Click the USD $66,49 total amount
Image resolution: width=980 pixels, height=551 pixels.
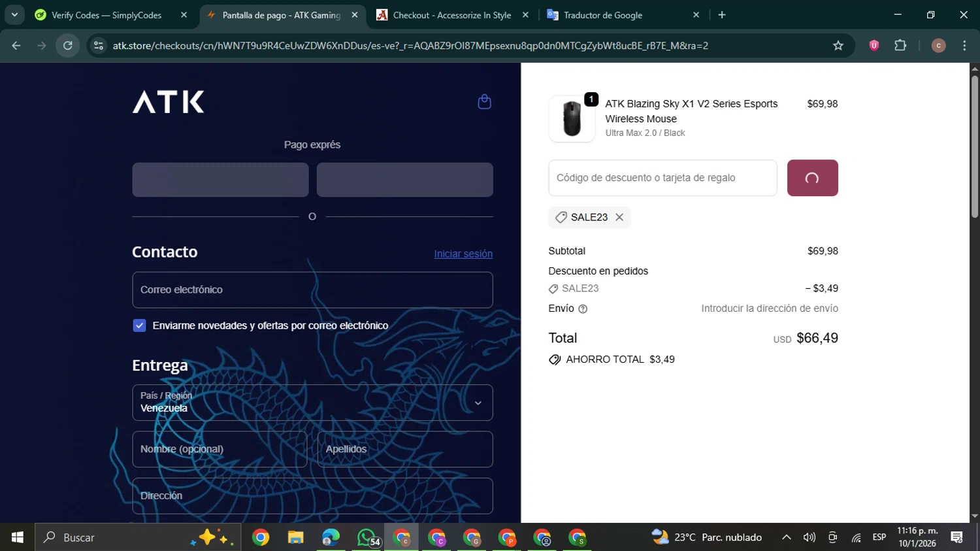(806, 338)
